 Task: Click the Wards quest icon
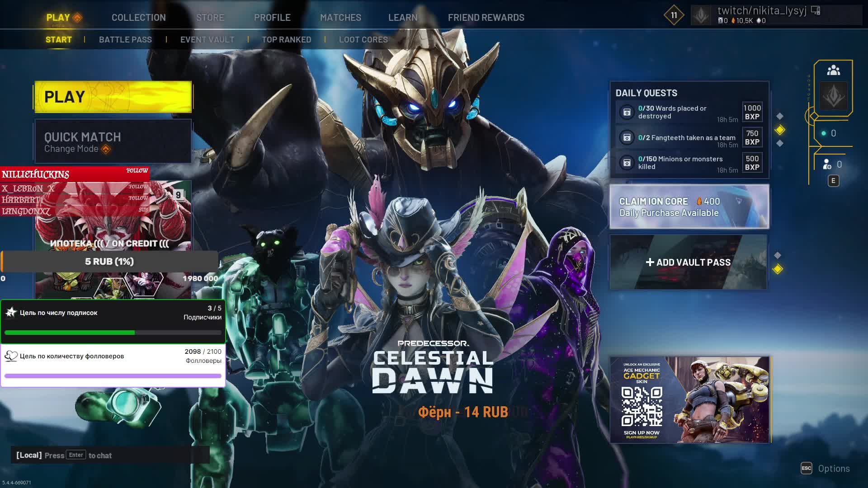click(627, 112)
